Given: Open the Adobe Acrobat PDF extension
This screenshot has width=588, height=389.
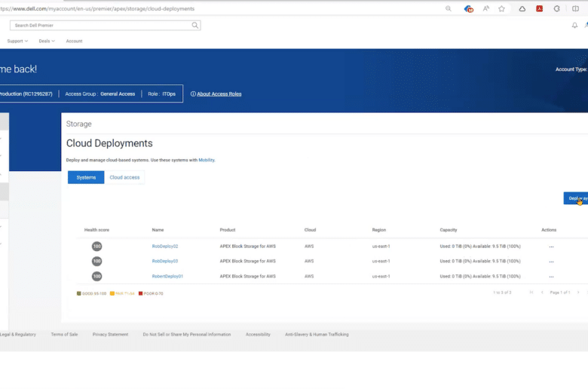Looking at the screenshot, I should (539, 8).
